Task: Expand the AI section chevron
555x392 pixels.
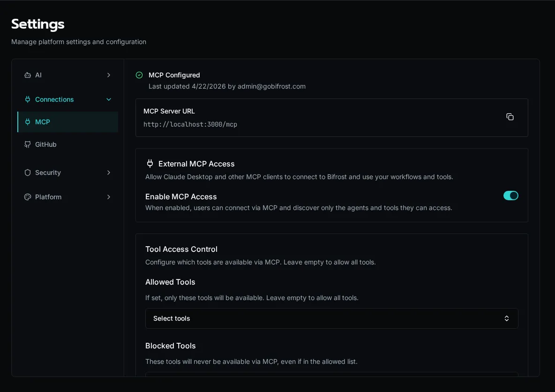Action: pyautogui.click(x=109, y=75)
